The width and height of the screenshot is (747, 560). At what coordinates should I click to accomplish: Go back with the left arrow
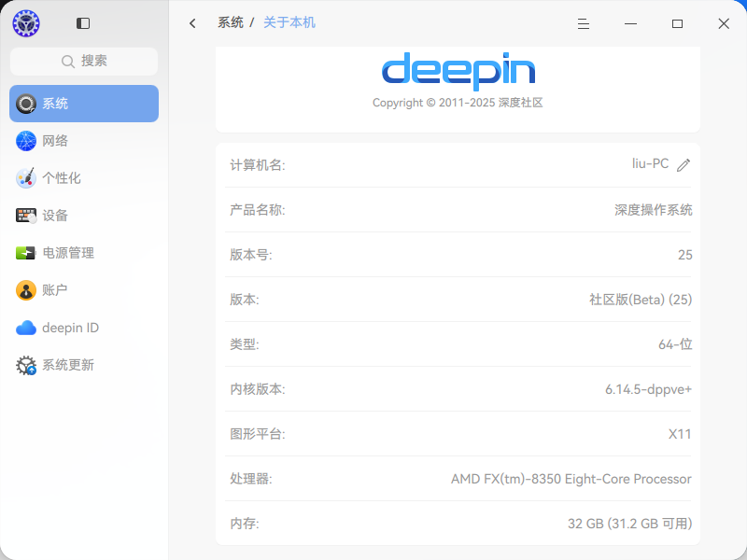[192, 23]
